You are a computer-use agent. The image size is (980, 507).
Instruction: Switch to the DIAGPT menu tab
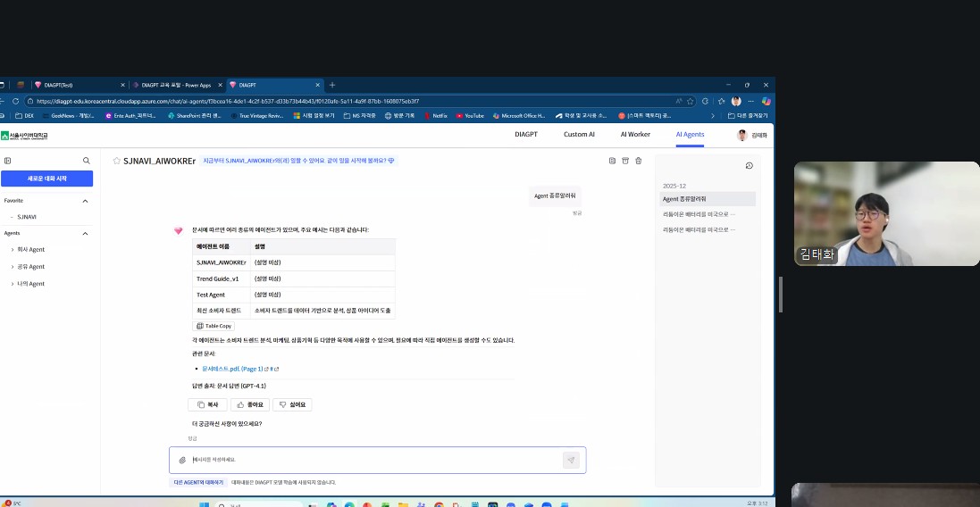(526, 134)
